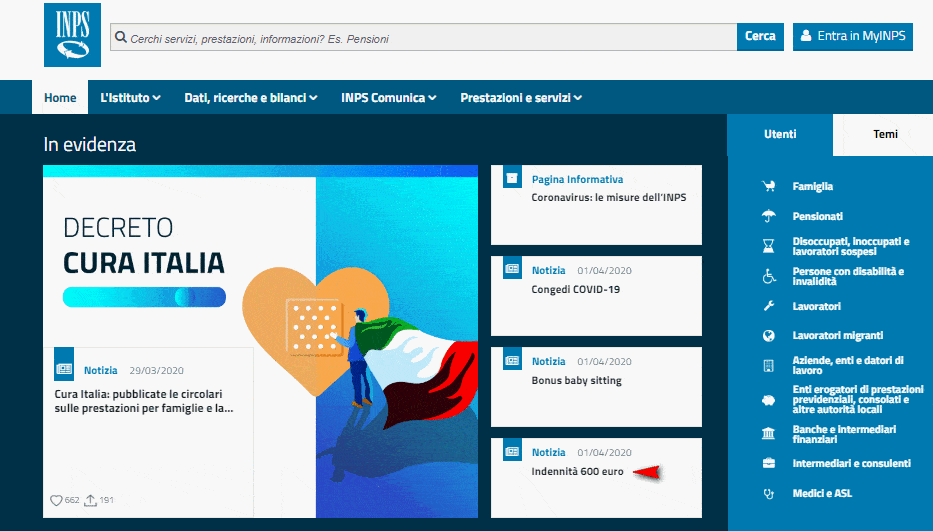
Task: Click the building icon for Aziende
Action: pyautogui.click(x=769, y=366)
